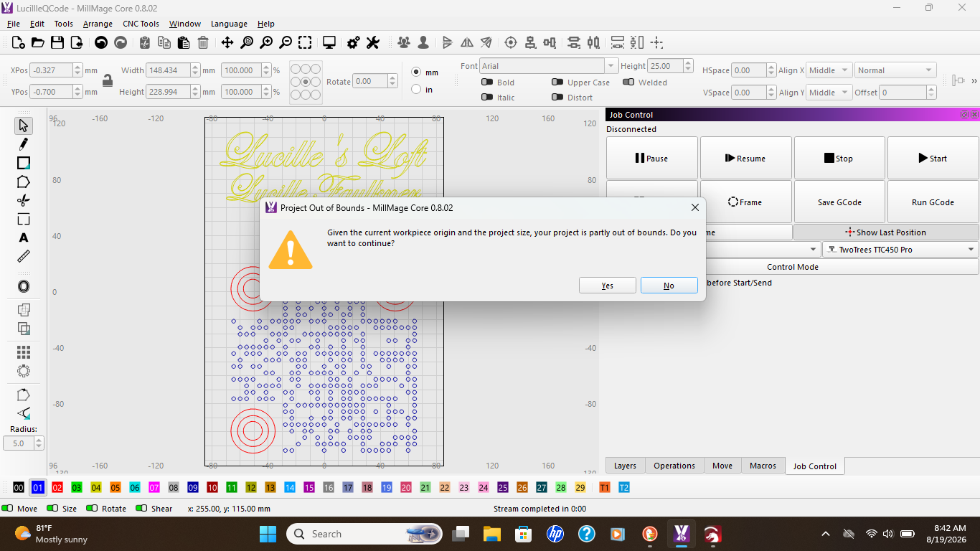Select the Polygon shape tool
This screenshot has width=980, height=551.
point(24,182)
